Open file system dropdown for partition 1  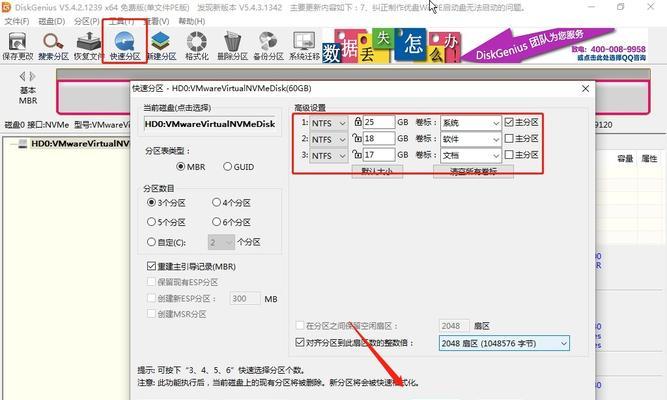click(329, 123)
